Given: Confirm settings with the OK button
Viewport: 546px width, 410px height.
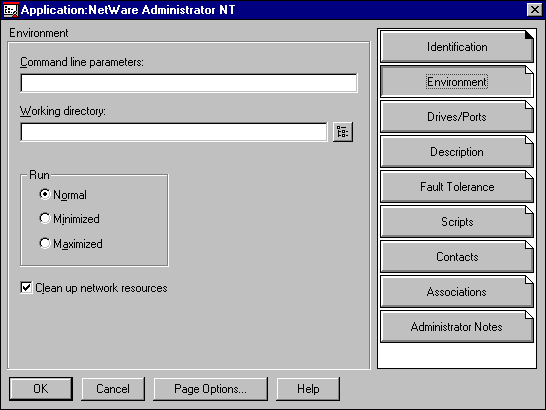Looking at the screenshot, I should pyautogui.click(x=41, y=389).
